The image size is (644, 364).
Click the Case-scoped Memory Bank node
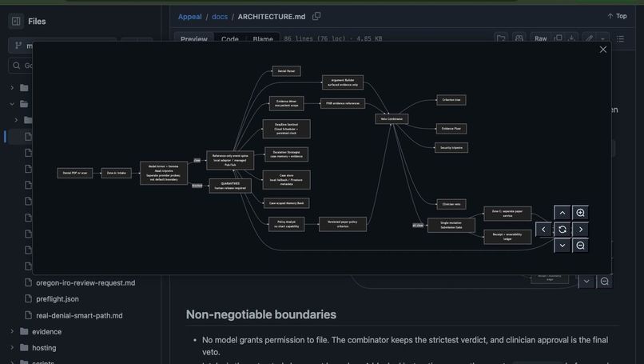point(286,202)
